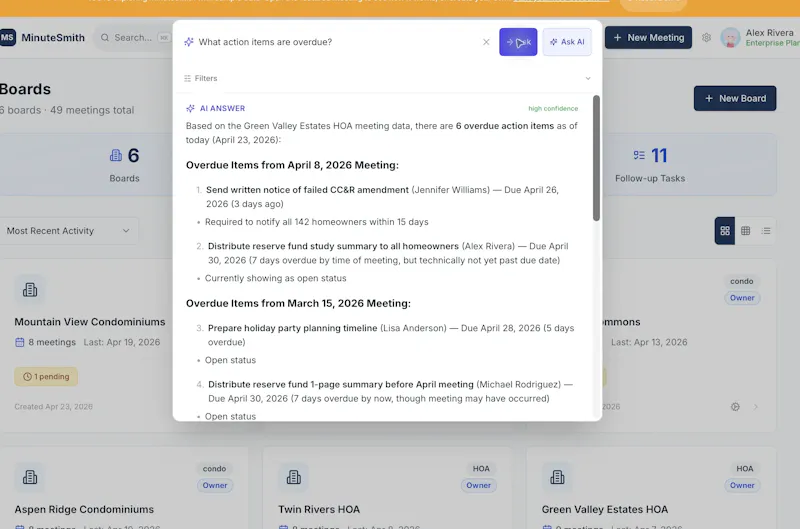Click heading Overdue Items from March 15, 2026

pos(298,304)
